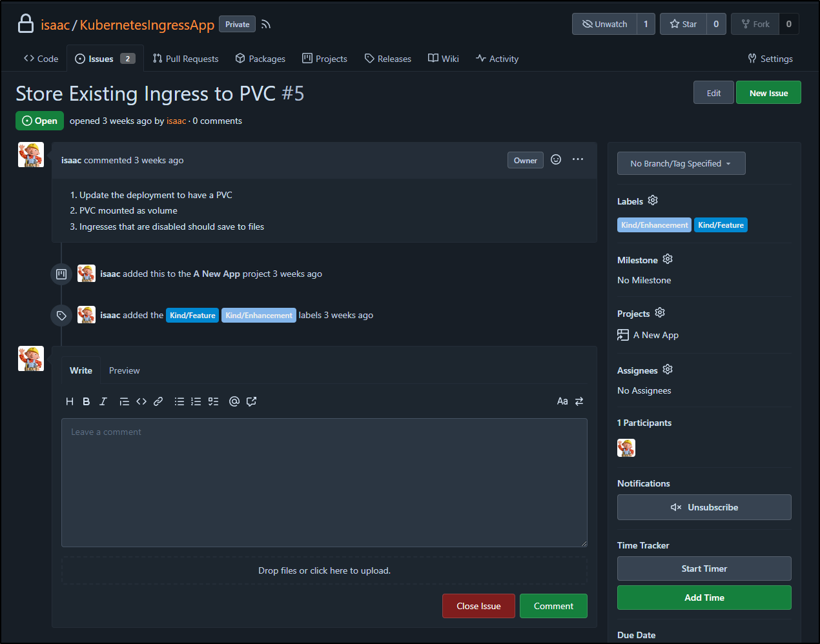820x644 pixels.
Task: Click Start Timer in Time Tracker
Action: click(x=704, y=569)
